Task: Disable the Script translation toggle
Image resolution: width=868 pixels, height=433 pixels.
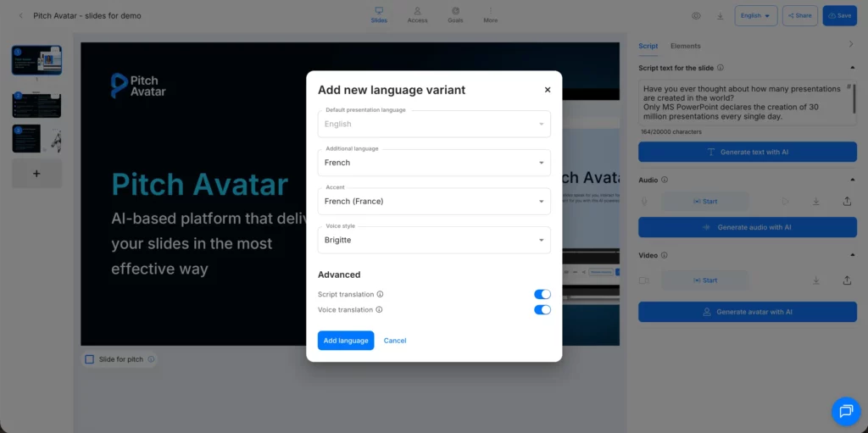Action: tap(542, 294)
